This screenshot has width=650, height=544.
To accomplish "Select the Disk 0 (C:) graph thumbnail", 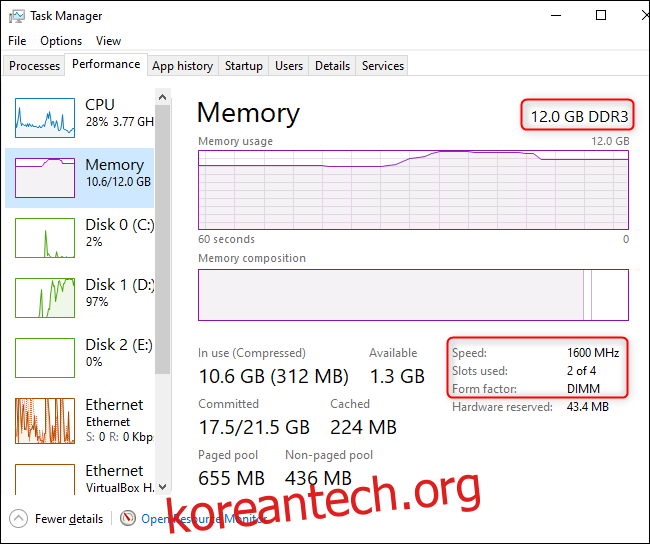I will [x=45, y=237].
